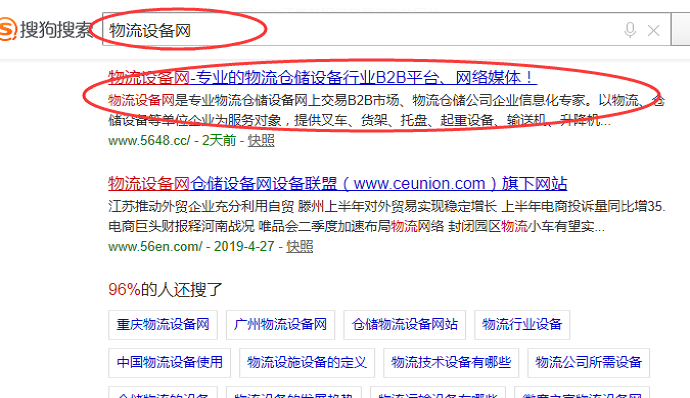Choose the related search 仓储物流设备网站
Viewport: 690px width, 398px height.
[x=404, y=325]
